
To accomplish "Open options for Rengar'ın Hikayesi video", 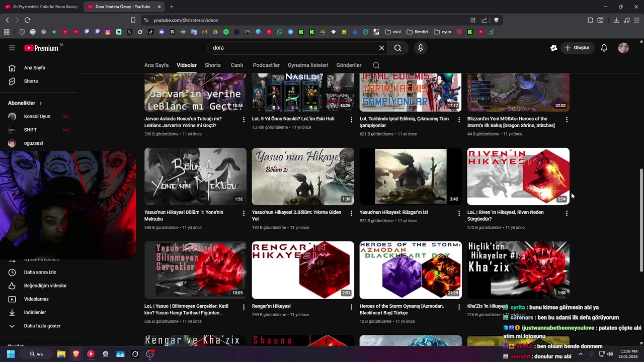I will [x=351, y=307].
